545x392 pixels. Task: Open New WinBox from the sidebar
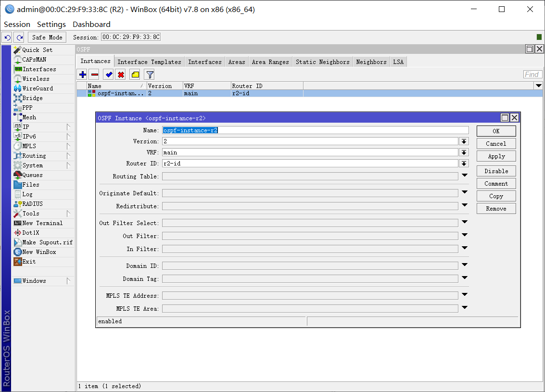pos(43,252)
